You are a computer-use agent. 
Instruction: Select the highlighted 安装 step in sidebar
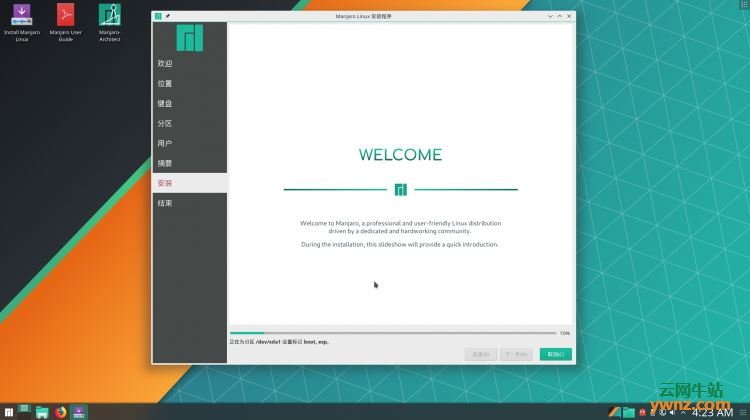coord(190,183)
